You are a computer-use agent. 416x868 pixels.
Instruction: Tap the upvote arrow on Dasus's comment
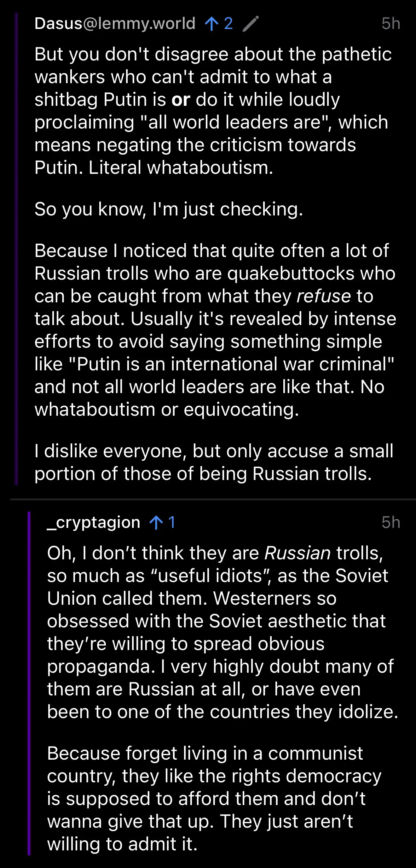[x=211, y=24]
